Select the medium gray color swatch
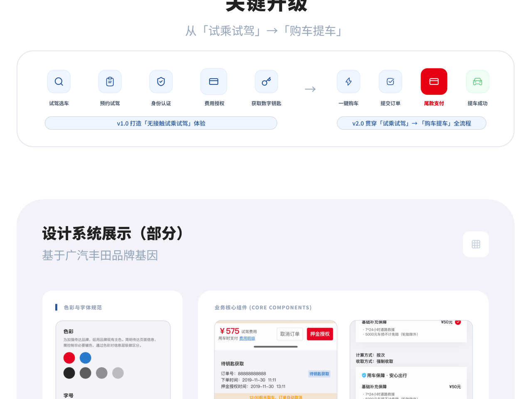 (102, 373)
